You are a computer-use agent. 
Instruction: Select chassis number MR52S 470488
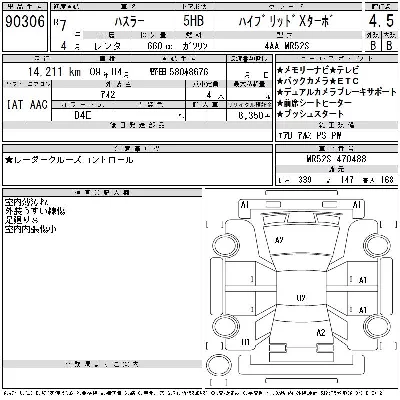point(336,158)
